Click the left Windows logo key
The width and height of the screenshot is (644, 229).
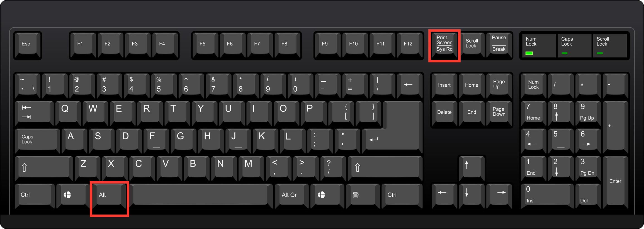pyautogui.click(x=71, y=196)
